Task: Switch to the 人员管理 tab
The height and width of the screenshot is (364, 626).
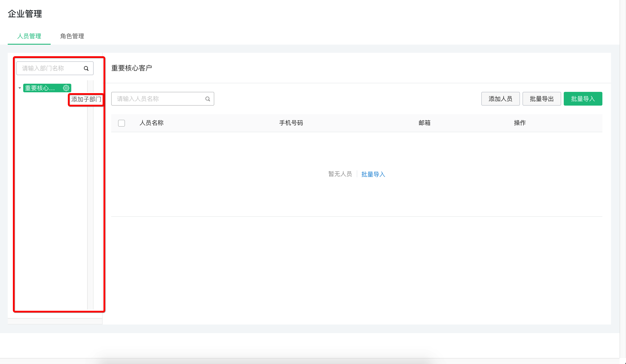Action: click(29, 36)
